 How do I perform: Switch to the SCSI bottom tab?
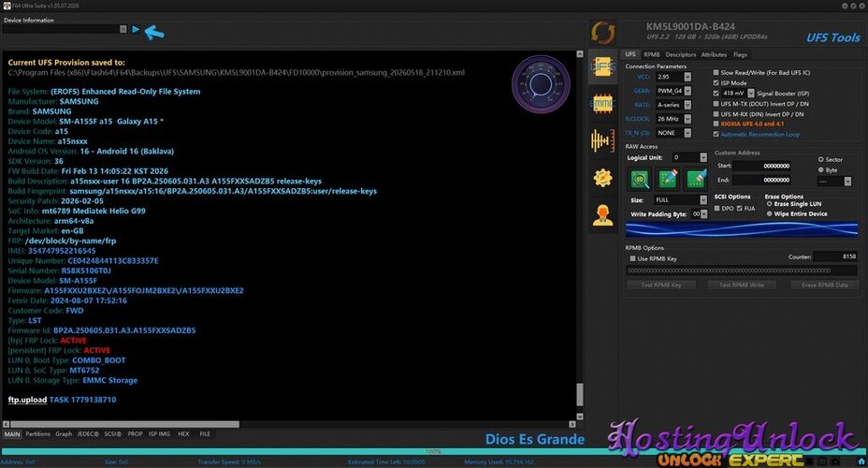pyautogui.click(x=112, y=434)
